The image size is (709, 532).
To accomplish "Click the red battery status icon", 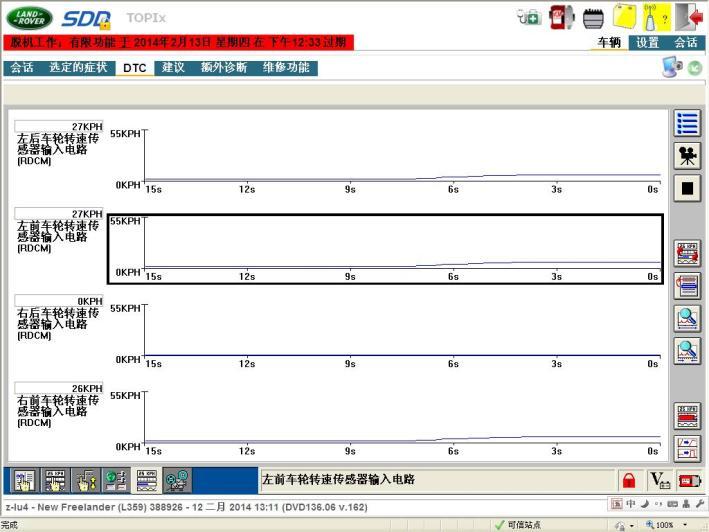I will point(690,480).
